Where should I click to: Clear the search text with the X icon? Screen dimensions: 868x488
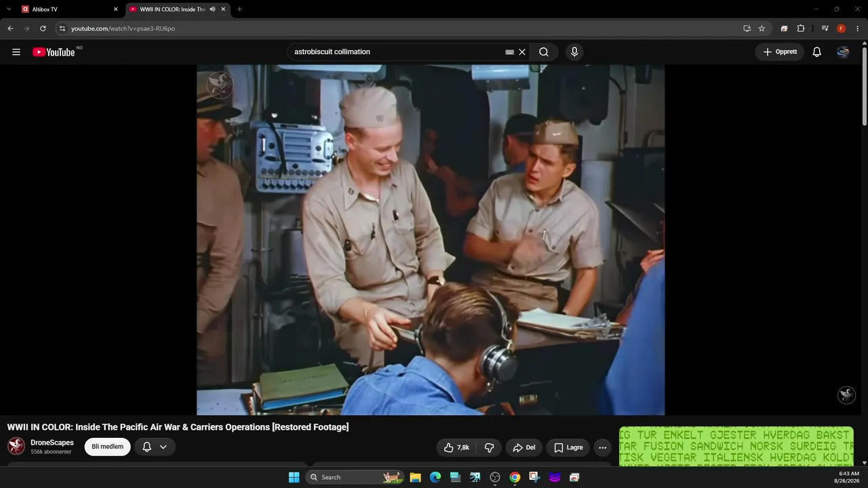tap(522, 52)
